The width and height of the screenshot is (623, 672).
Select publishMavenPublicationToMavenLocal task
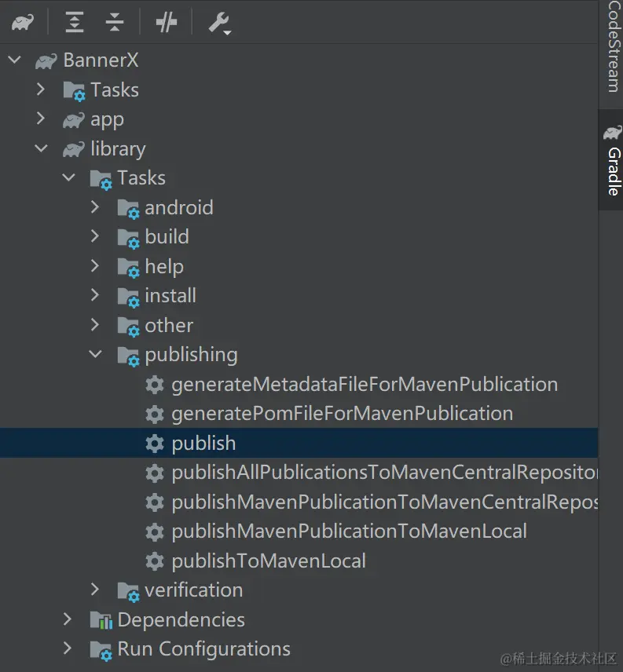[x=349, y=531]
